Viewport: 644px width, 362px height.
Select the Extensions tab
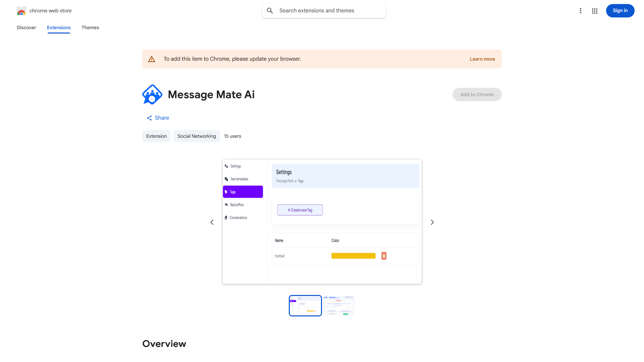[x=59, y=27]
